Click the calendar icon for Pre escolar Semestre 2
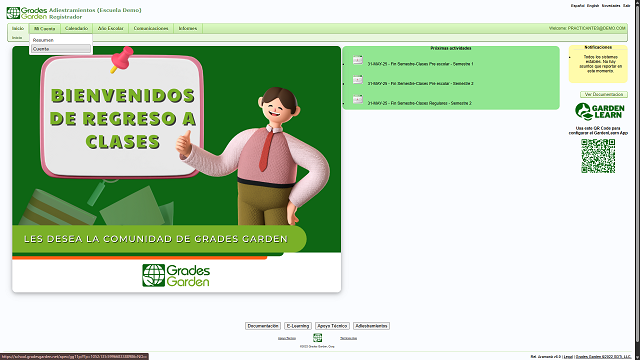Viewport: 640px width, 360px height. point(358,79)
